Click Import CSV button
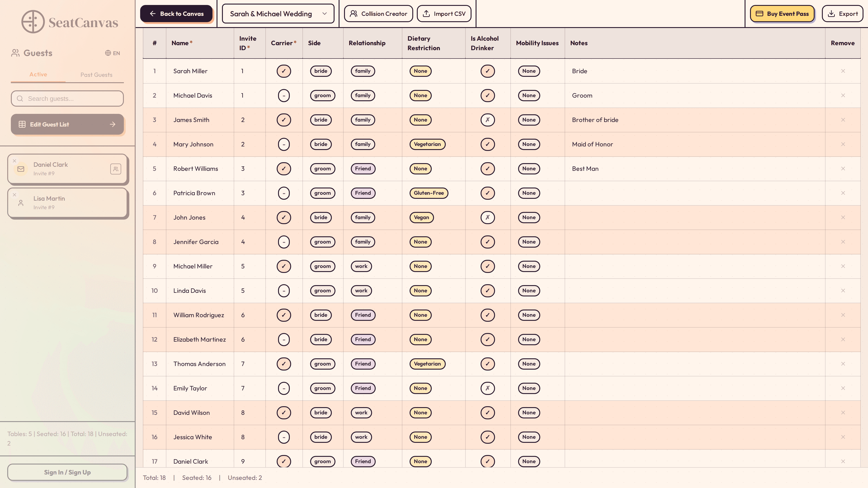Image resolution: width=868 pixels, height=488 pixels. 444,14
